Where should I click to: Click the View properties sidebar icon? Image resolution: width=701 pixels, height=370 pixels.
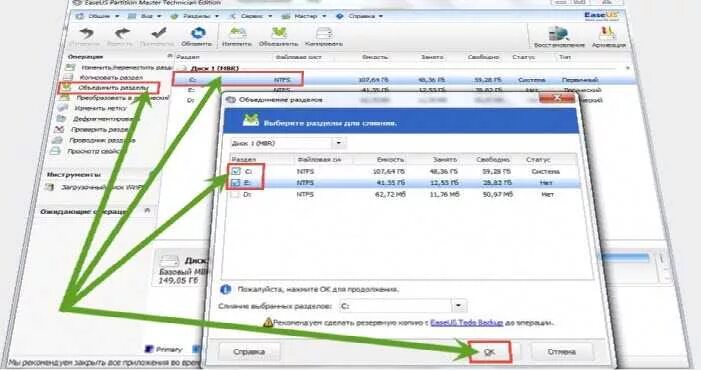pyautogui.click(x=55, y=151)
